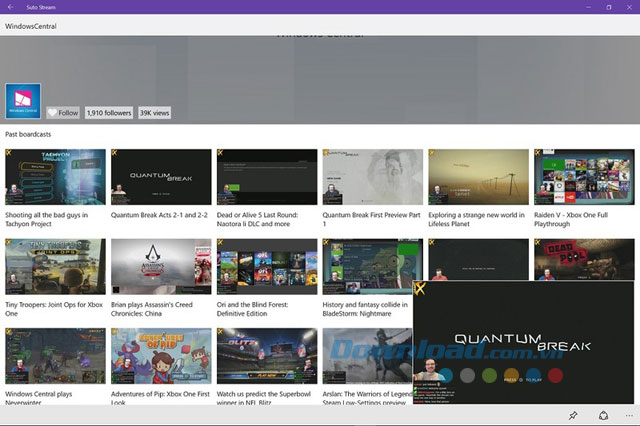
Task: Click the 39K views badge
Action: (154, 113)
